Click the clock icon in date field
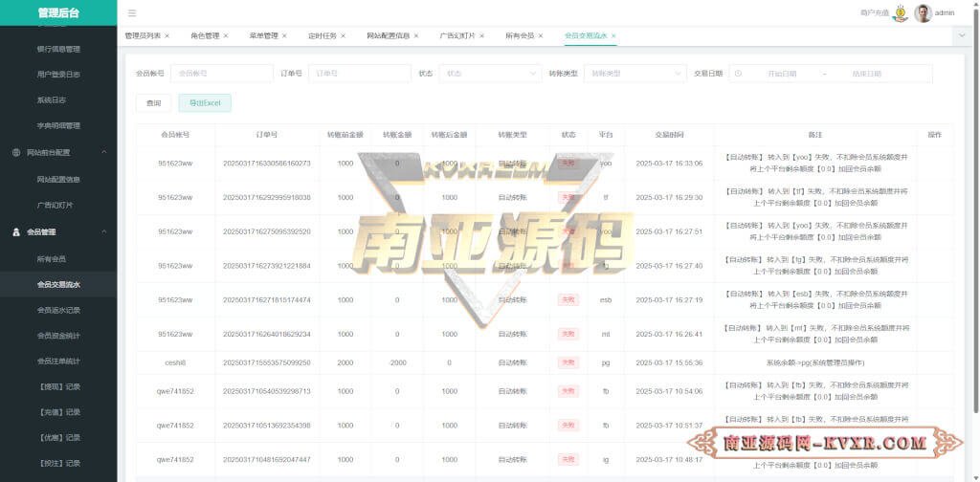Screen dimensions: 980x482 [x=739, y=74]
